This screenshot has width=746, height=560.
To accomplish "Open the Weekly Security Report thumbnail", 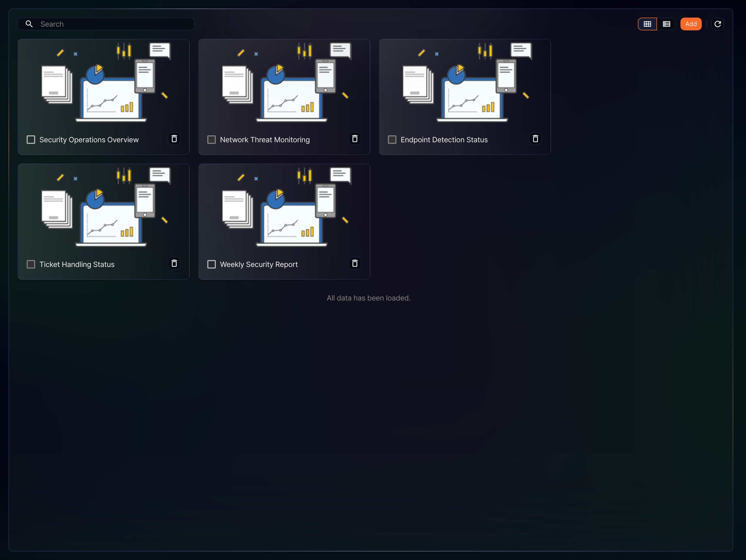I will tap(284, 207).
